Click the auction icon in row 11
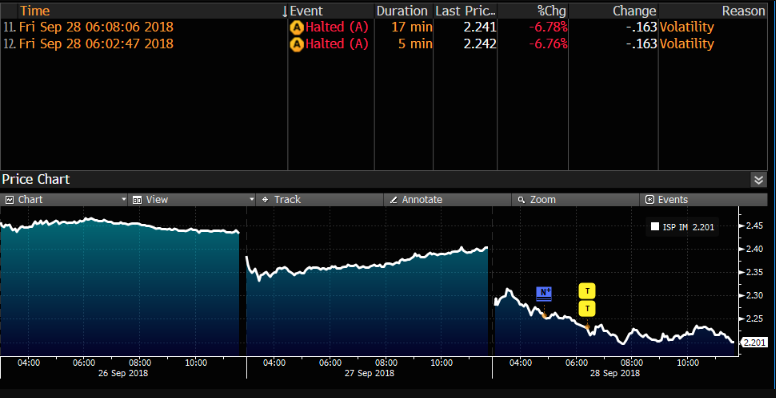 pyautogui.click(x=296, y=27)
